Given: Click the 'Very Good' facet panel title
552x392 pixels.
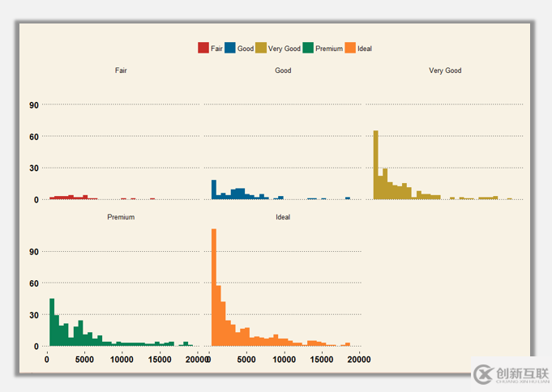Looking at the screenshot, I should pos(445,70).
